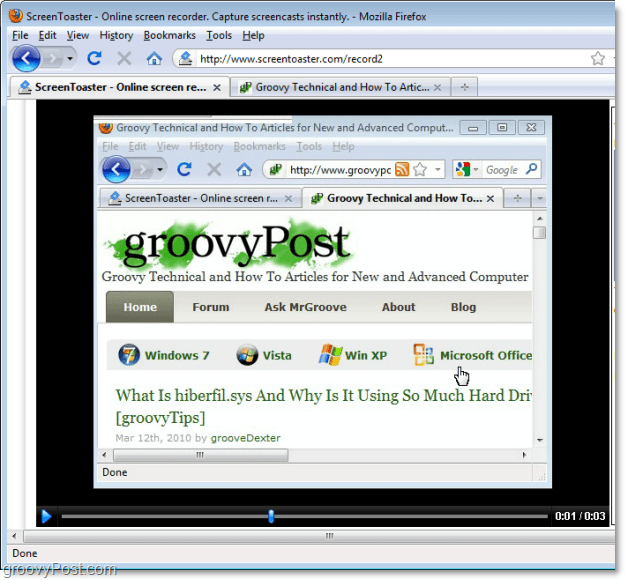Click the outer horizontal scrollbar
The image size is (625, 580).
(x=319, y=536)
